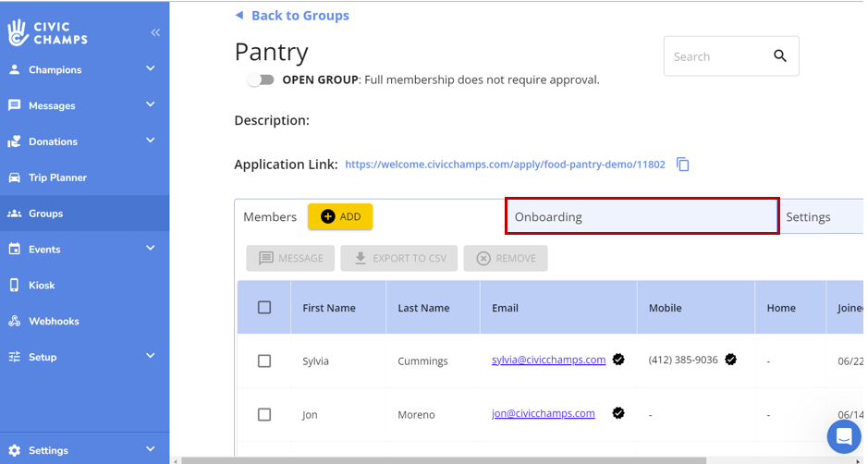The width and height of the screenshot is (868, 464).
Task: Click the search magnifier icon
Action: [x=779, y=56]
